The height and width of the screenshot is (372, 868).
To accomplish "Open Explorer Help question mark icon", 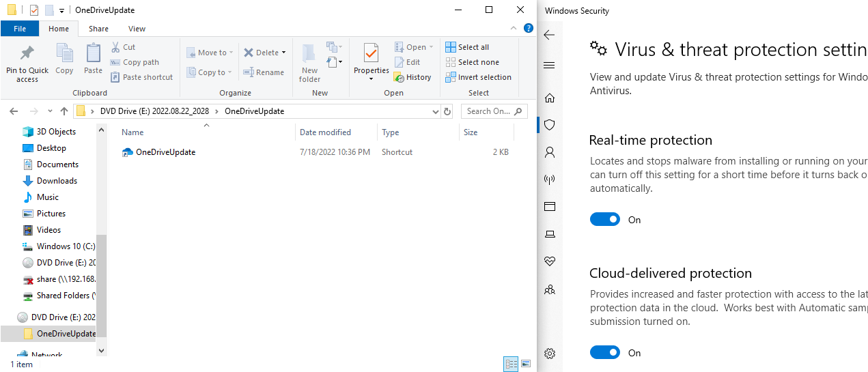I will click(x=528, y=29).
